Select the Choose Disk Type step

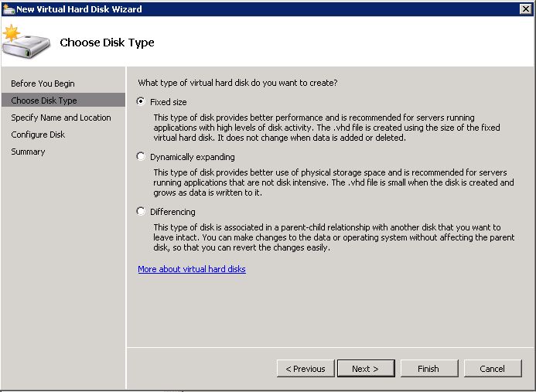point(63,101)
